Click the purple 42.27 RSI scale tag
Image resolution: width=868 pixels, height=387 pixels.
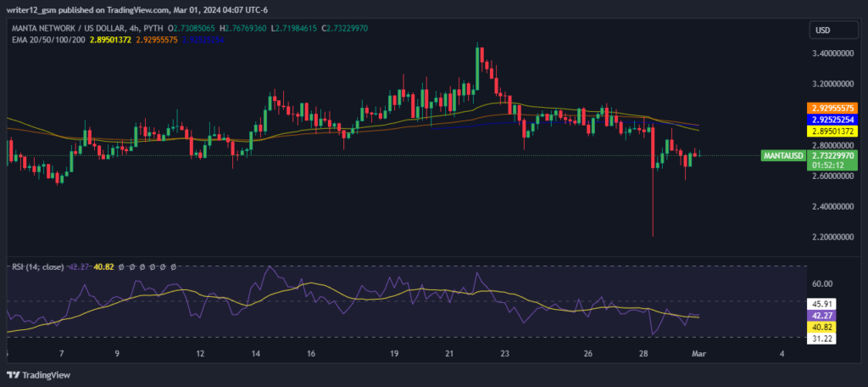coord(822,316)
